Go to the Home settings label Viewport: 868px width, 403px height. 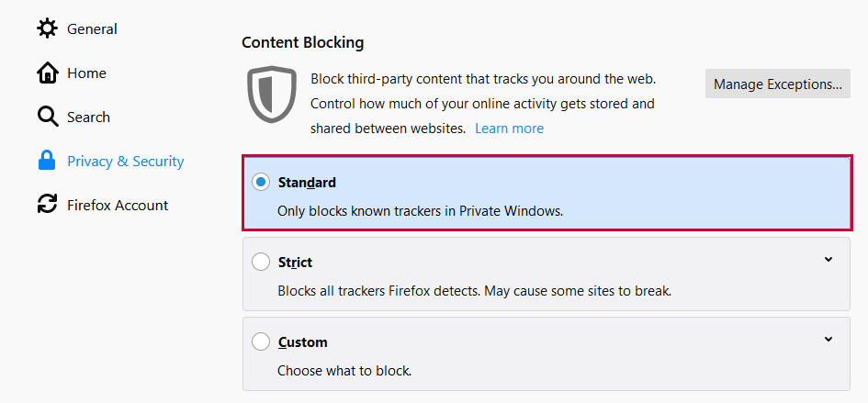[86, 73]
